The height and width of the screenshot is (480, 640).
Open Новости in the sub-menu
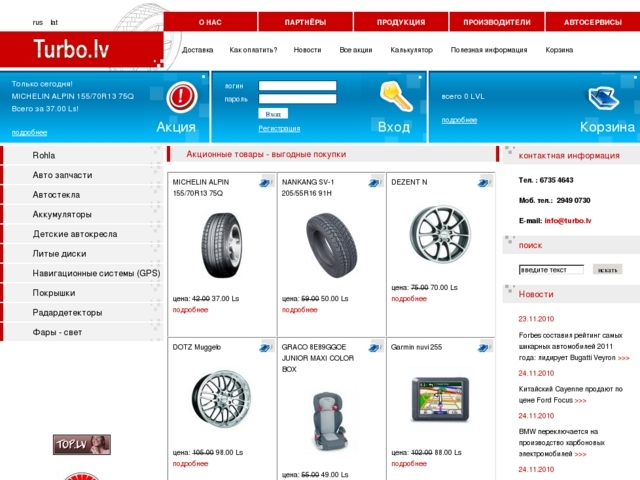point(307,50)
